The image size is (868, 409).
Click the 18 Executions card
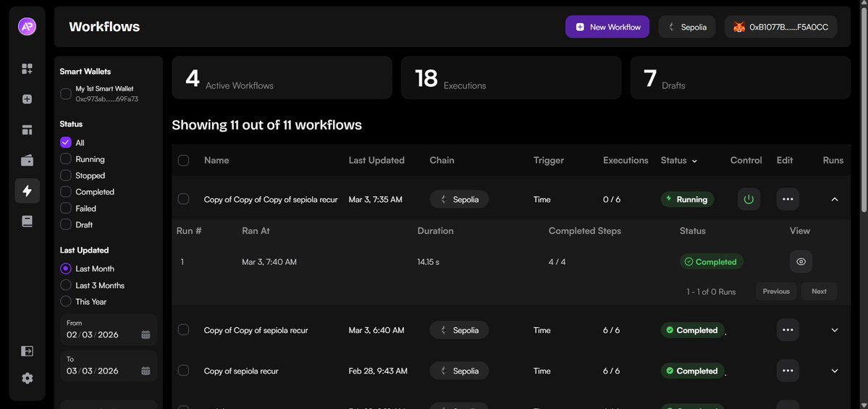511,77
